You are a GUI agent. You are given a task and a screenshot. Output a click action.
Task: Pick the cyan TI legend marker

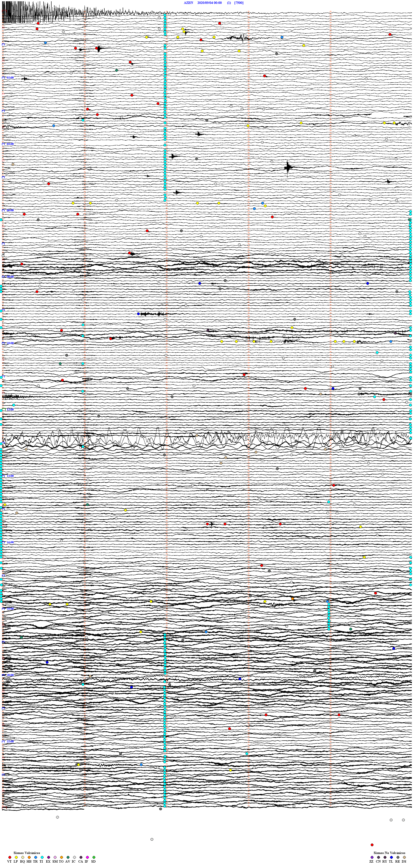[42, 857]
